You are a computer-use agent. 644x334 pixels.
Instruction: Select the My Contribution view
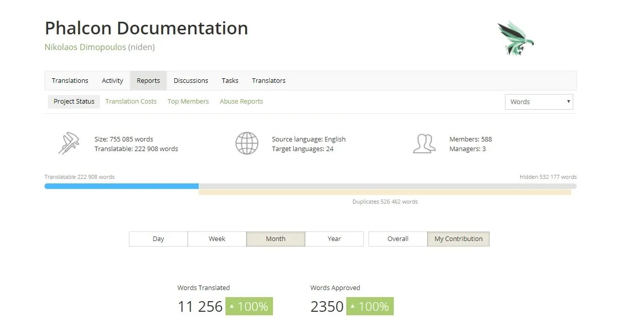click(x=458, y=239)
